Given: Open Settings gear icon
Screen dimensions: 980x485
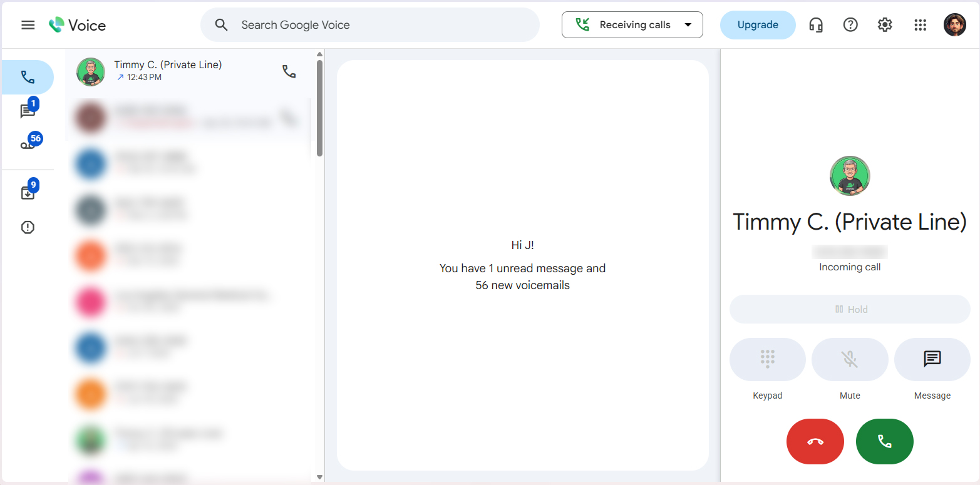Looking at the screenshot, I should click(884, 25).
